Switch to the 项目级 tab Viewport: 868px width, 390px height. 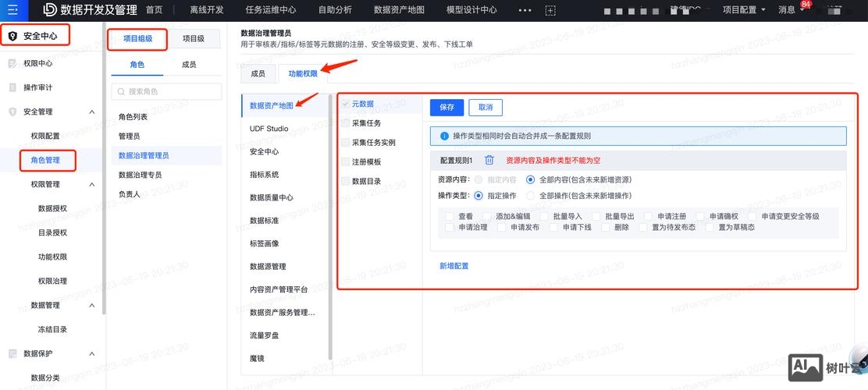(194, 39)
